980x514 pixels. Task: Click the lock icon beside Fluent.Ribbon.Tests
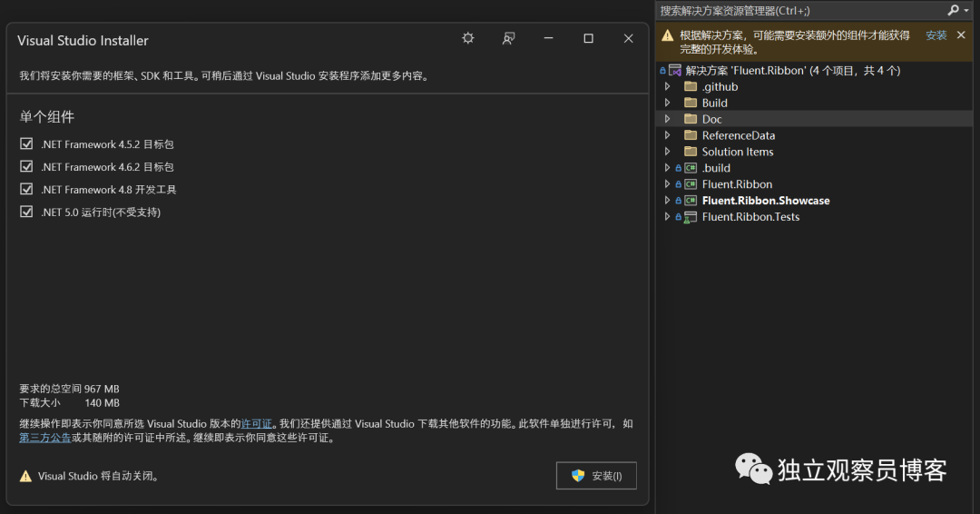678,216
